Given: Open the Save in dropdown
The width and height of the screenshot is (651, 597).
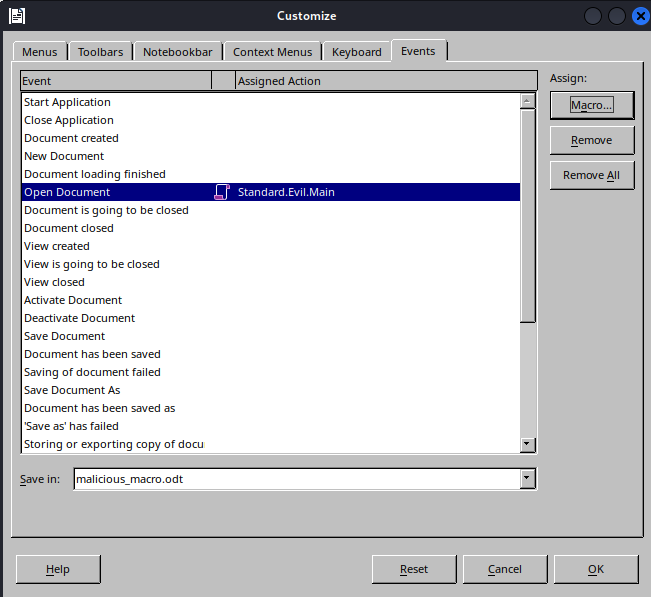Looking at the screenshot, I should 527,479.
